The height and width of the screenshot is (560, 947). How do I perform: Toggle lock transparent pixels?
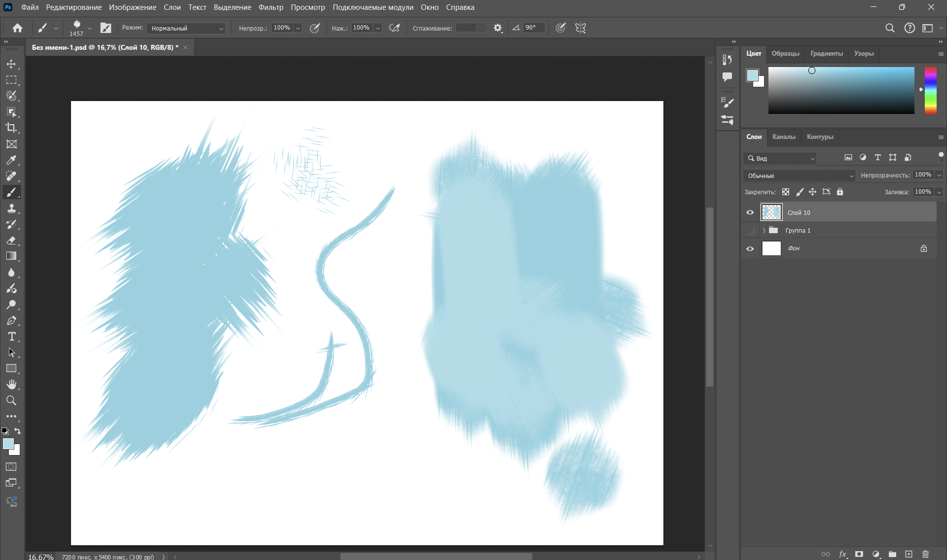tap(786, 192)
